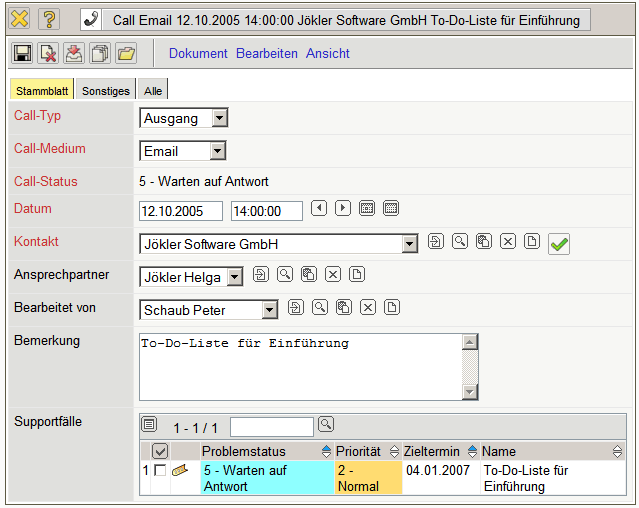Open the Call-Typ dropdown showing Ausgang
639x508 pixels.
pos(220,118)
